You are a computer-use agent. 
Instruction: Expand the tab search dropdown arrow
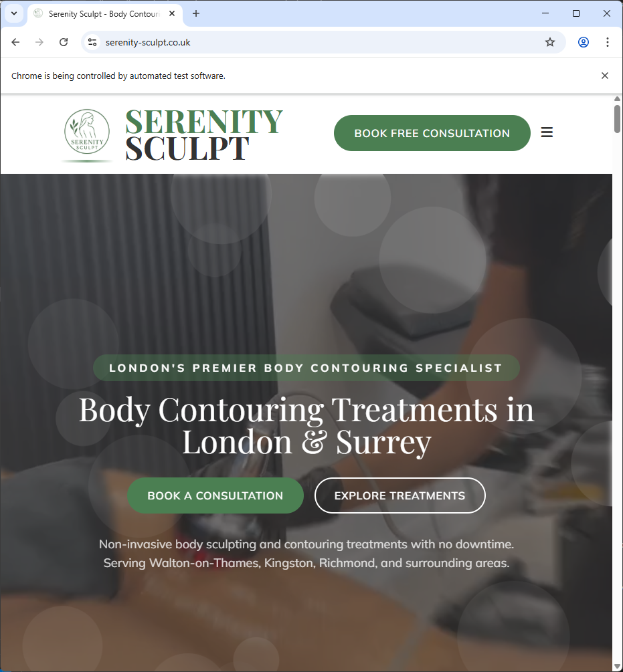[x=14, y=13]
